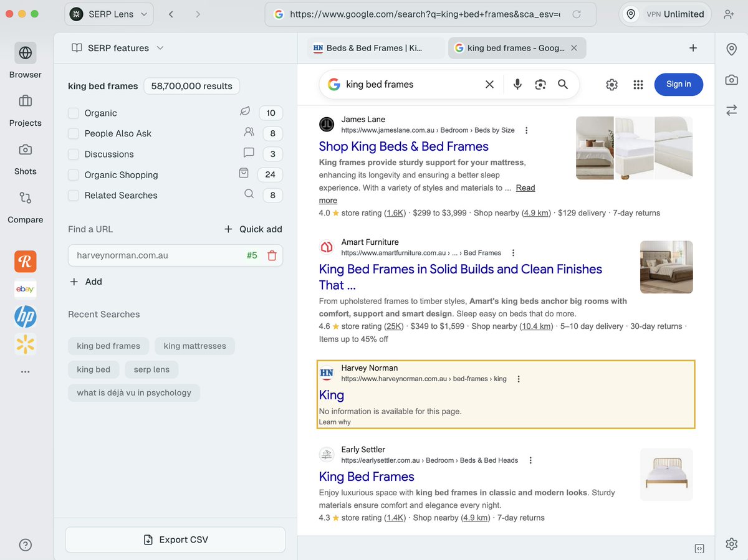
Task: Delete the harveynorman.com.au URL entry
Action: [272, 255]
